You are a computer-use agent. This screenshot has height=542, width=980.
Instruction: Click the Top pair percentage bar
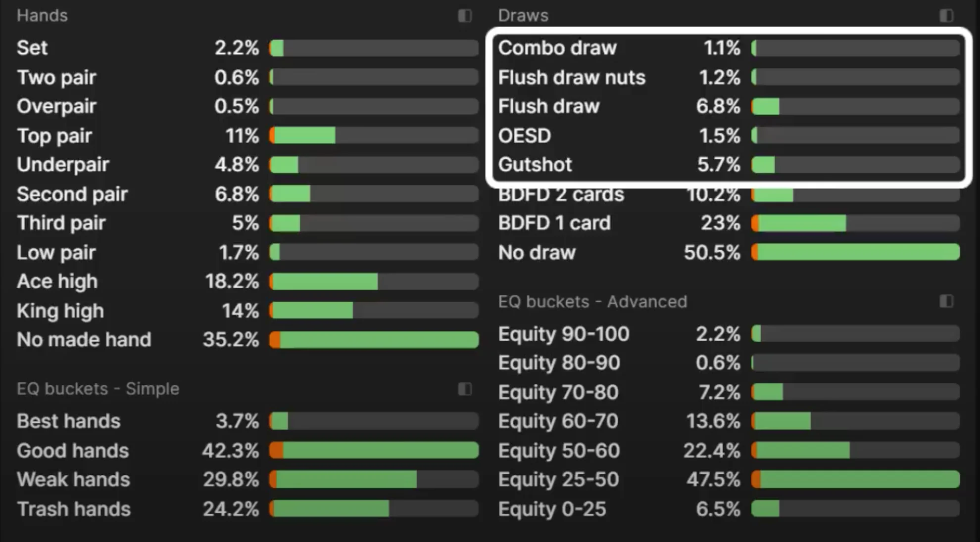point(374,135)
